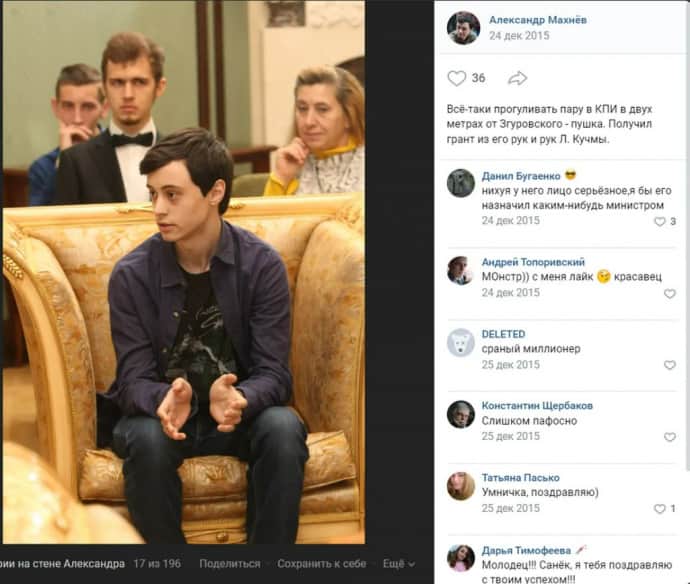Open Данил Бугаенко's profile picture
The width and height of the screenshot is (690, 584).
pyautogui.click(x=461, y=183)
